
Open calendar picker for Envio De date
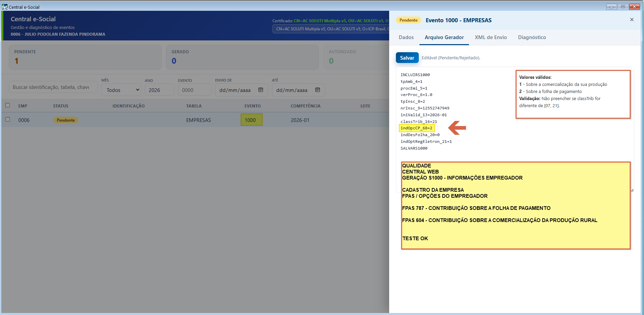261,90
